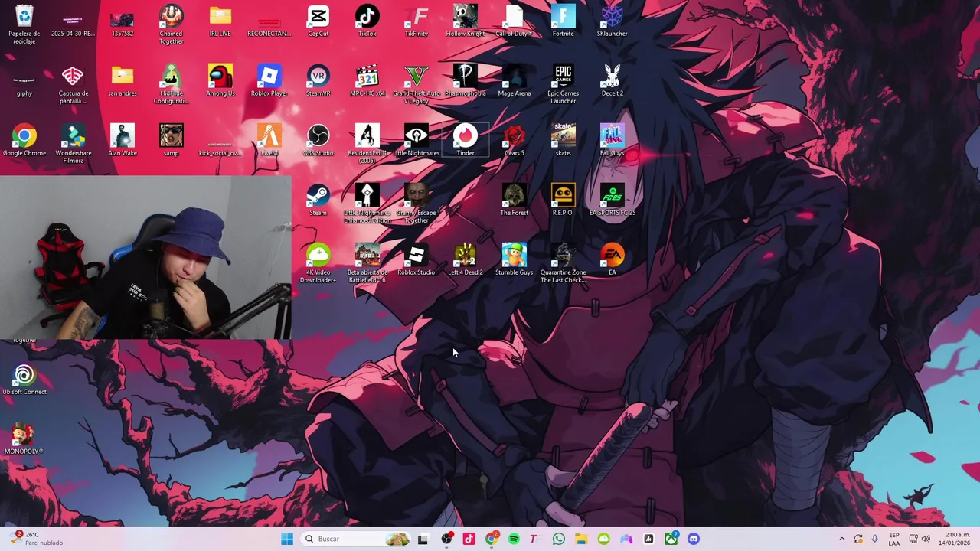This screenshot has height=551, width=980.
Task: Open Task View from the taskbar
Action: click(423, 539)
